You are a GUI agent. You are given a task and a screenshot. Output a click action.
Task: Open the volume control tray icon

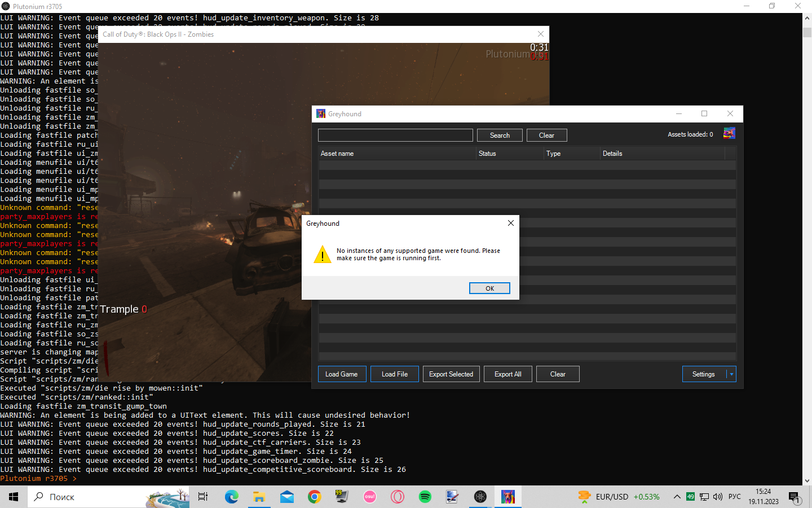click(718, 497)
